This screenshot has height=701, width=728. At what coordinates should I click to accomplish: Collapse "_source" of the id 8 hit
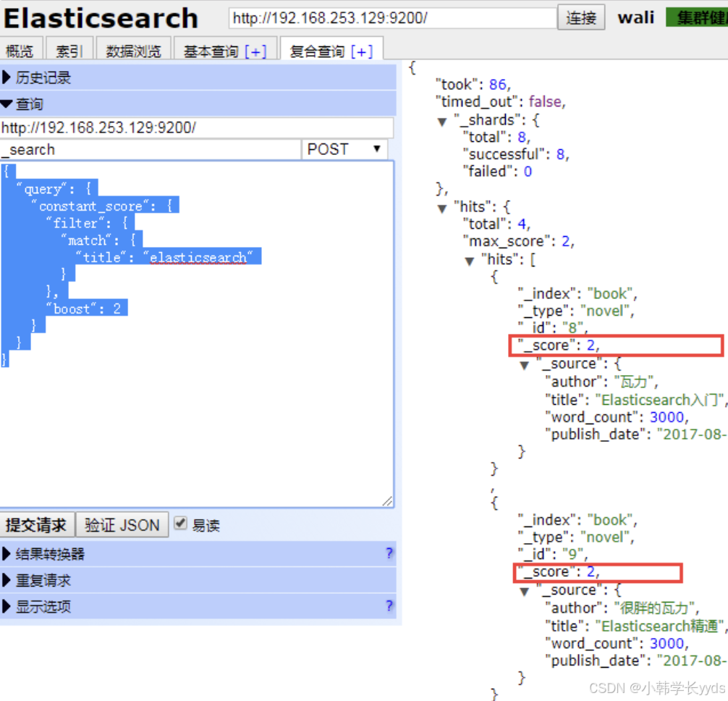pos(525,365)
